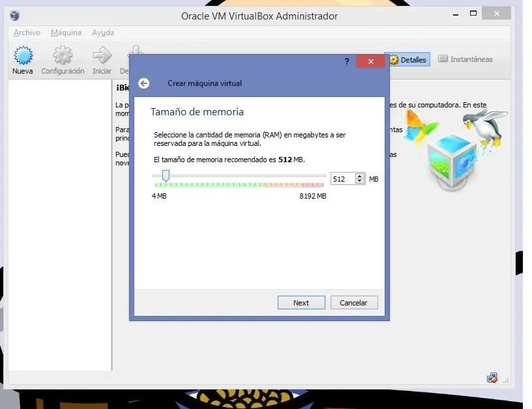Screen dimensions: 532x409
Task: Click the Iniciar arrow toolbar icon
Action: click(x=102, y=55)
